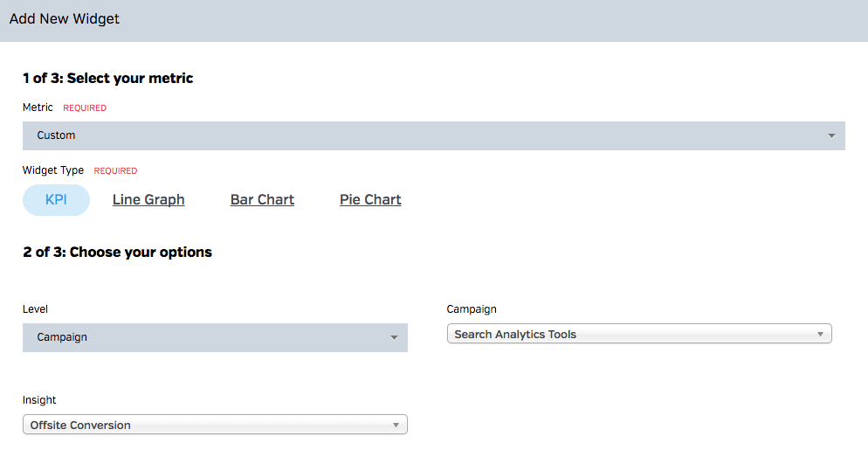Click the Campaign field's arrow icon

click(820, 335)
